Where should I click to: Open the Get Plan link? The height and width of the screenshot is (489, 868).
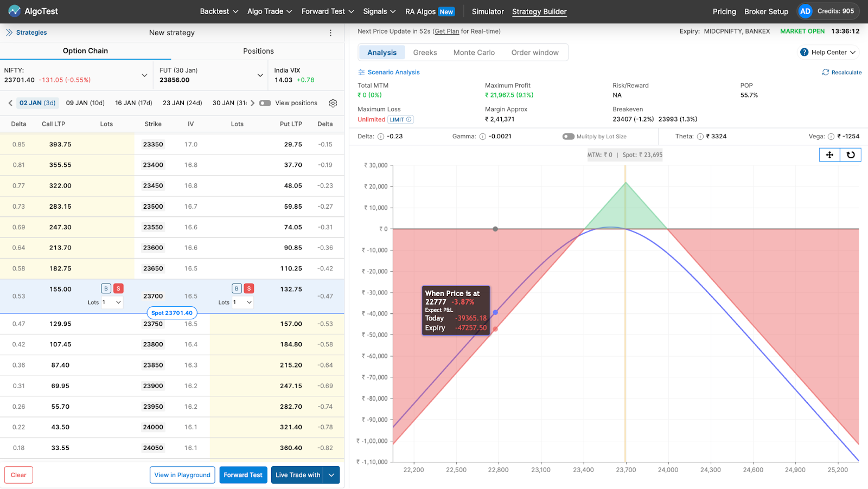click(447, 31)
